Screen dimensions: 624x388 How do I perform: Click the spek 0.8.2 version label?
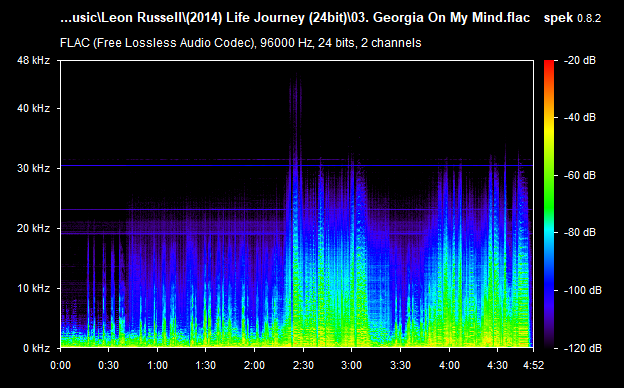coord(572,18)
